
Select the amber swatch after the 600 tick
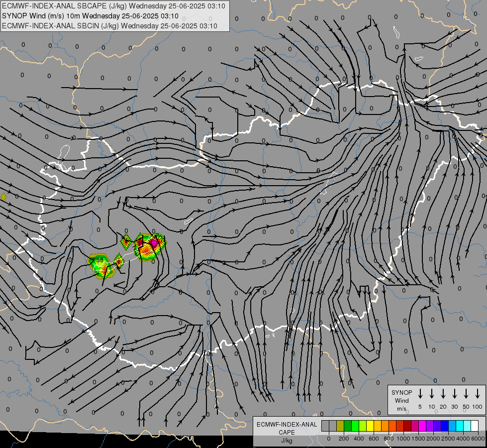[378, 426]
